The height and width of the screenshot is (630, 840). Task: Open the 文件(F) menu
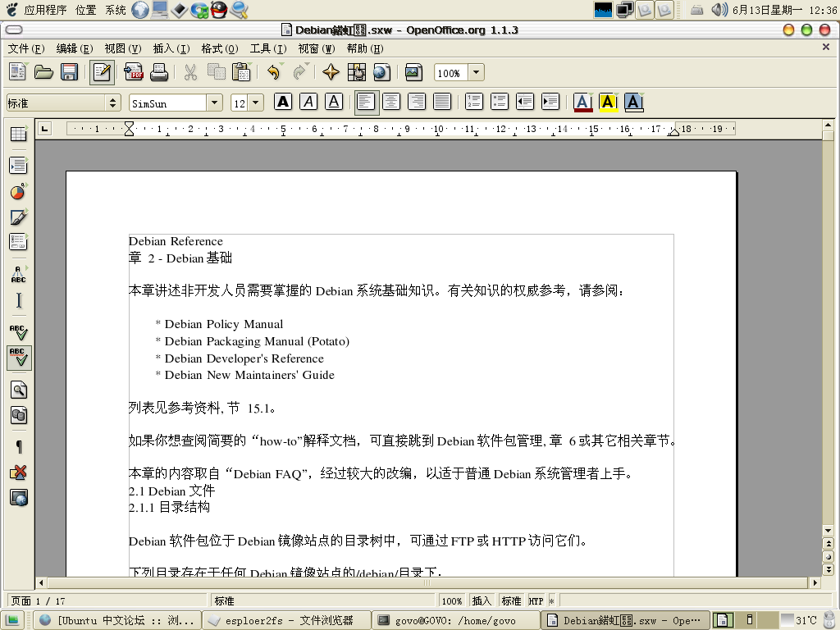click(25, 48)
